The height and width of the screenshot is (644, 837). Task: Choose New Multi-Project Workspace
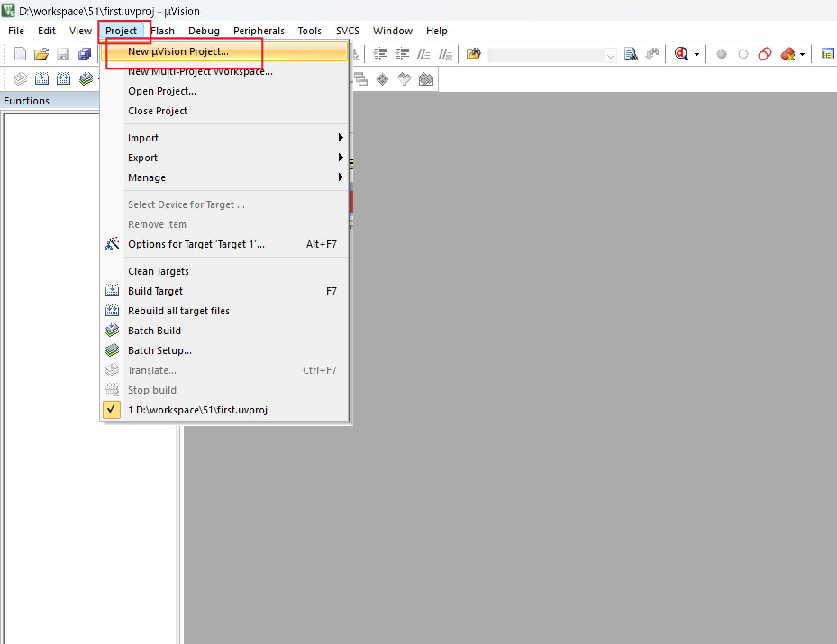(225, 71)
